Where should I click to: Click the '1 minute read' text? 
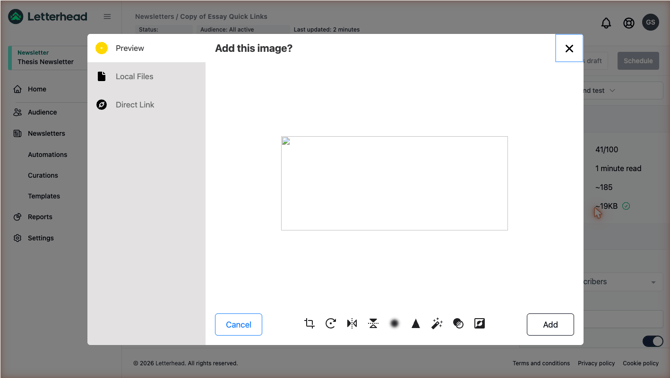pos(618,168)
